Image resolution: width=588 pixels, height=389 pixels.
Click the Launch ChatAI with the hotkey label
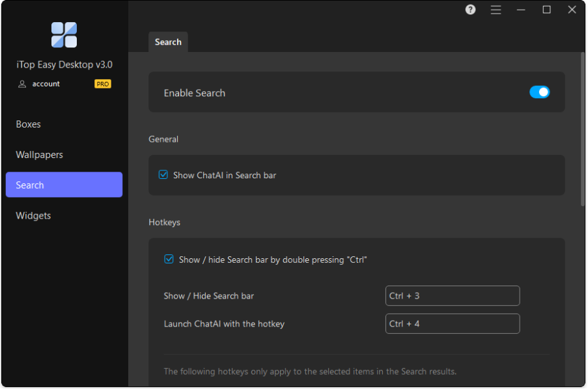tap(224, 324)
